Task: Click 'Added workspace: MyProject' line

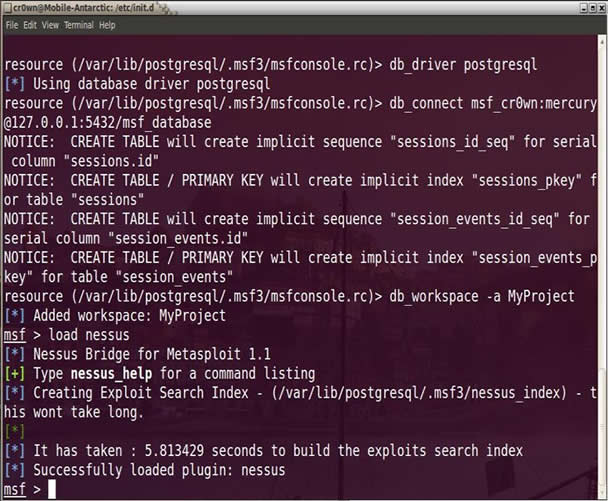Action: (x=130, y=316)
